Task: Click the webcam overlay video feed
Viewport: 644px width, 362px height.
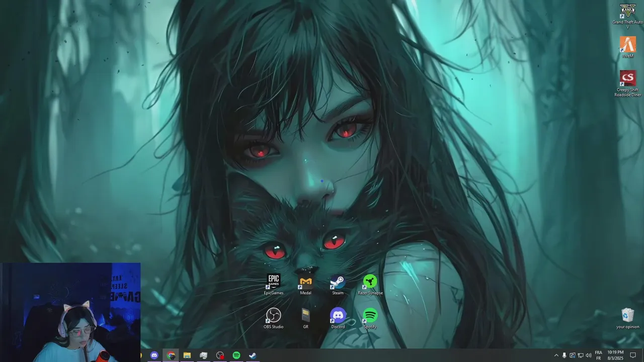Action: coord(70,312)
